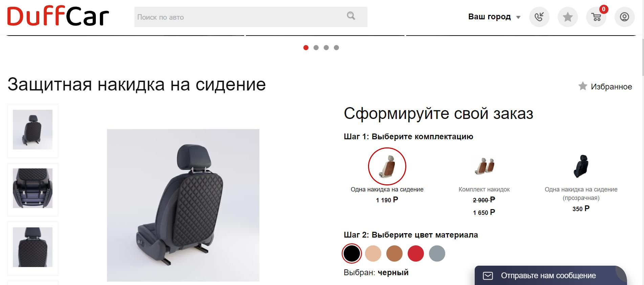
Task: Open the user account profile icon
Action: click(624, 17)
